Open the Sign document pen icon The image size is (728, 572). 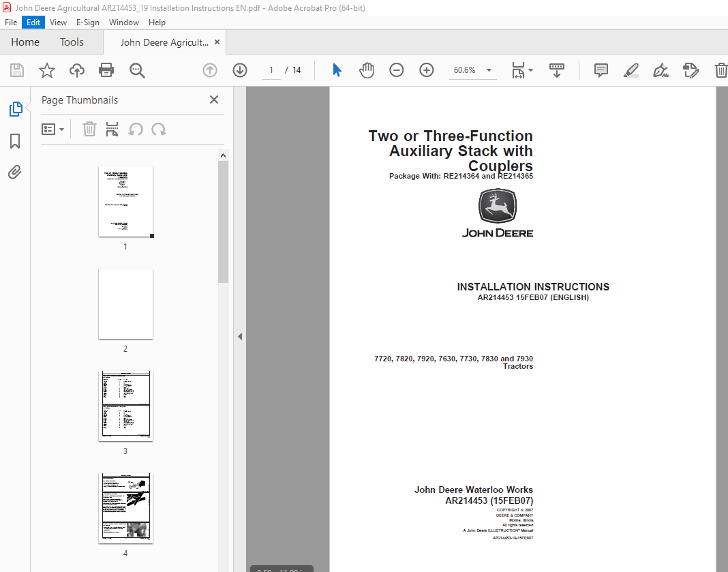tap(661, 70)
